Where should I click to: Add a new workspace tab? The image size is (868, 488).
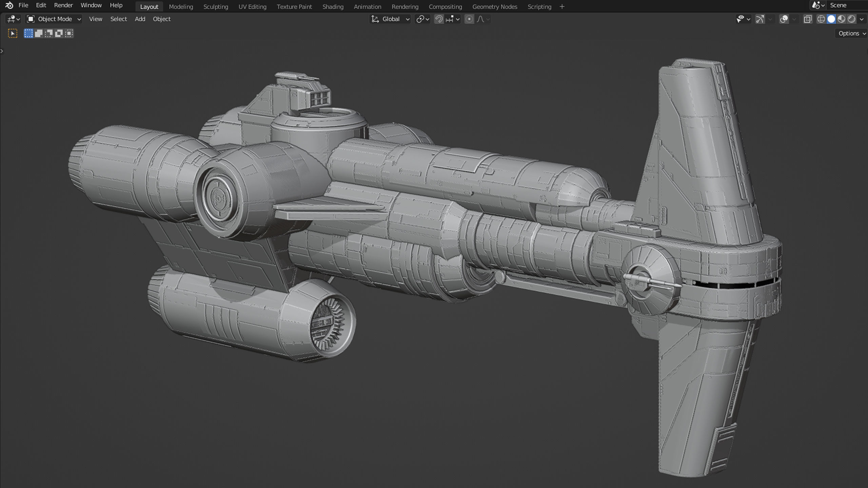tap(562, 7)
